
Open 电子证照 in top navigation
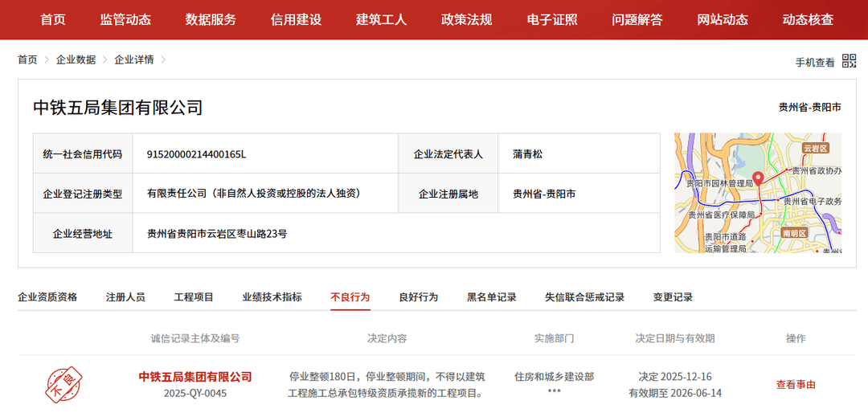(552, 19)
